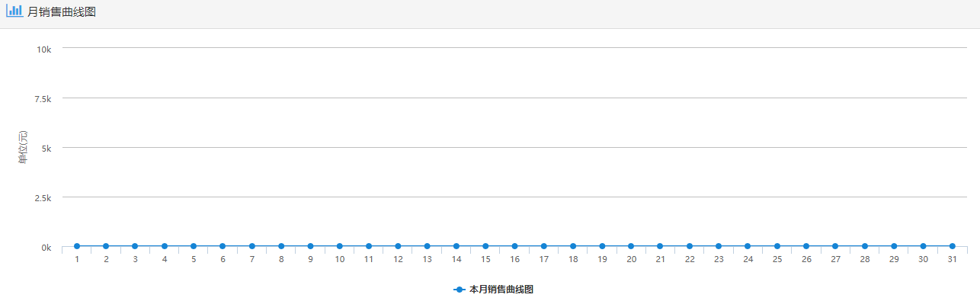
Task: Click the 5k y-axis label
Action: [x=46, y=148]
